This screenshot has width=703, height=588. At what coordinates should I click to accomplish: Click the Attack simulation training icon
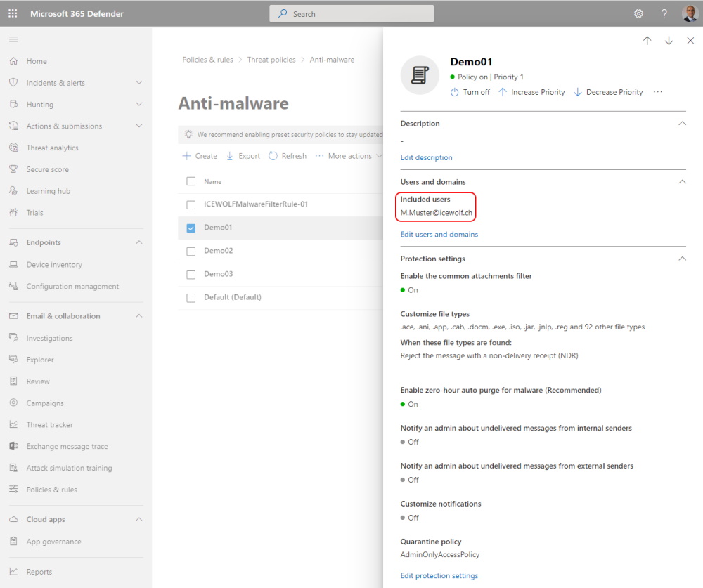pos(13,467)
